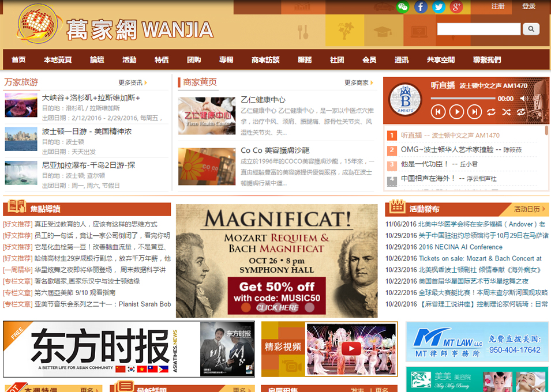This screenshot has width=551, height=392.
Task: Open the Twitter icon in header
Action: pyautogui.click(x=438, y=7)
